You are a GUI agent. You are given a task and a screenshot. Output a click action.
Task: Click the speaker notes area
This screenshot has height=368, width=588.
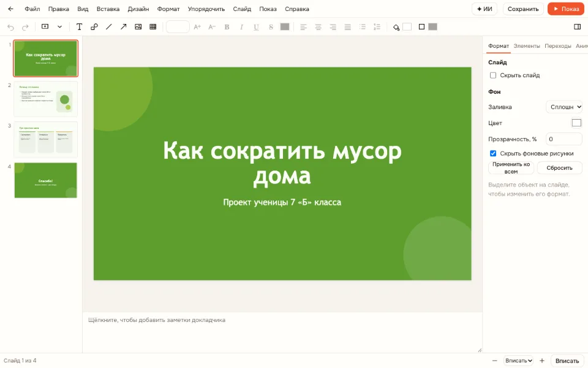point(282,332)
